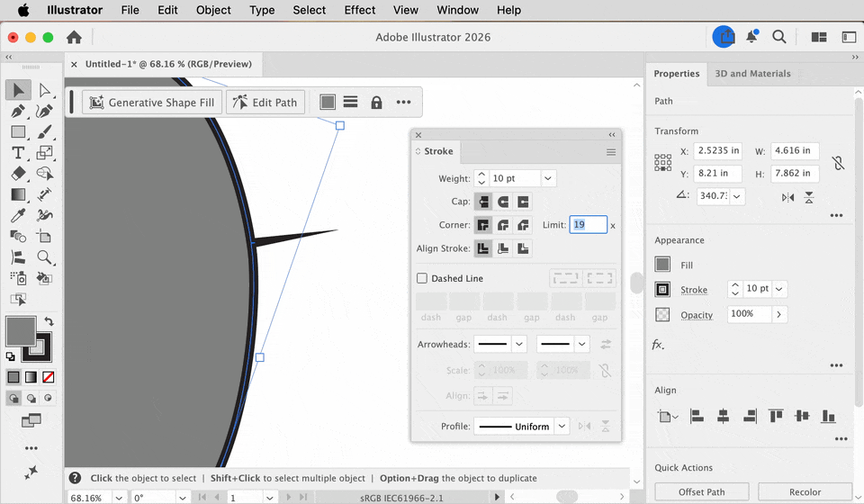Open Stroke weight dropdown in Appearance
Viewport: 864px width, 504px height.
pos(779,289)
